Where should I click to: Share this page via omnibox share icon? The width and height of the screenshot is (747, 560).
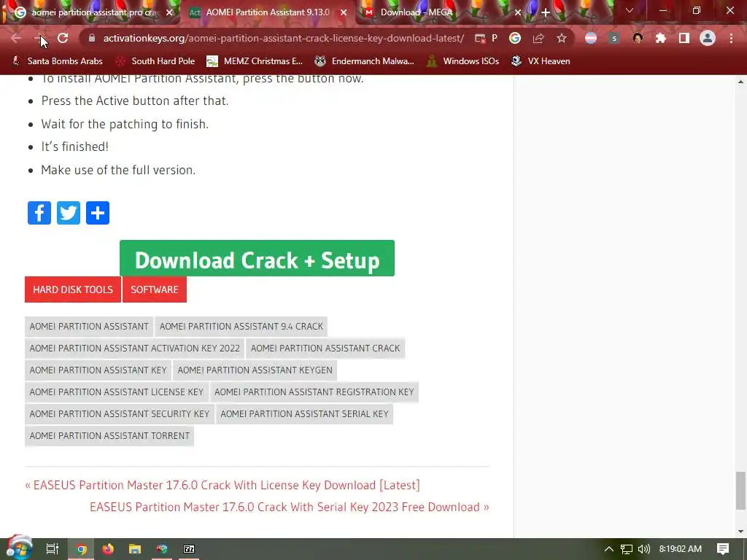[538, 38]
